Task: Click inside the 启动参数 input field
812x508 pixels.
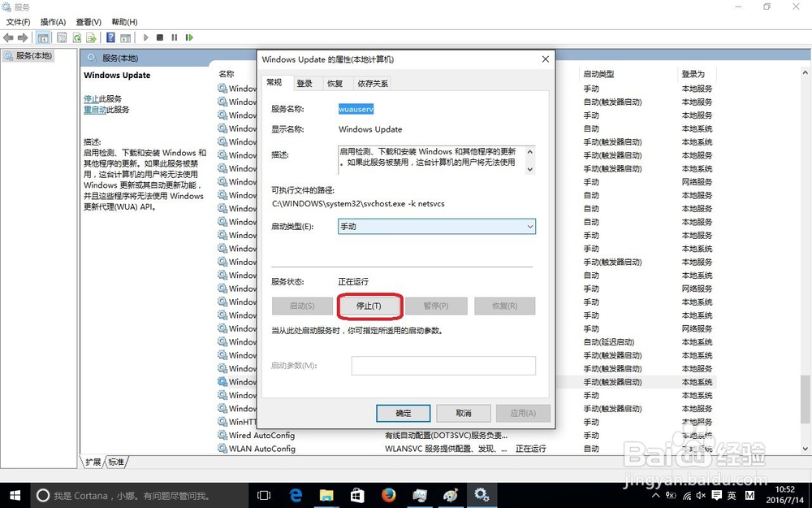Action: 443,365
